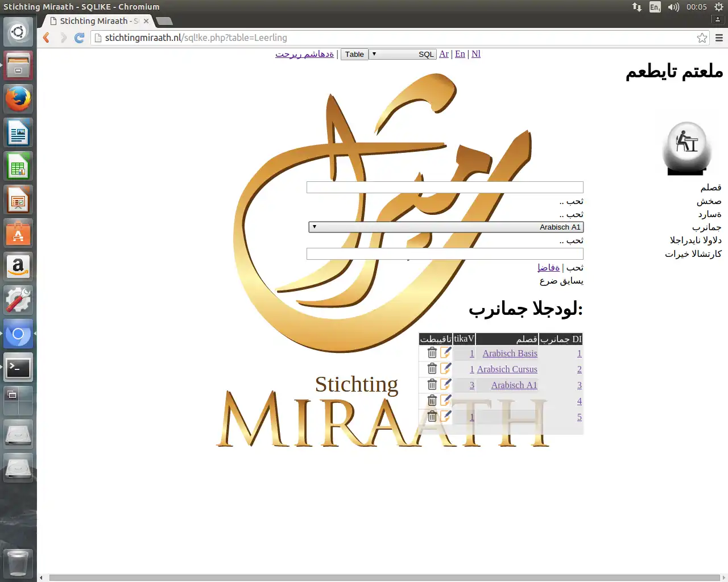
Task: Open a new tab next to Stichting Miraath
Action: (x=164, y=21)
